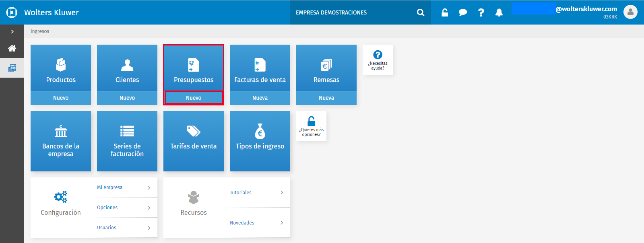Screen dimensions: 644x243
Task: Go to Home via sidebar house icon
Action: click(x=12, y=48)
